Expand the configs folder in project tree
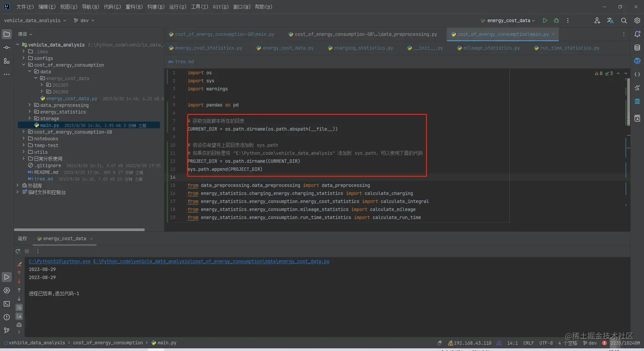The height and width of the screenshot is (351, 644). (x=24, y=58)
